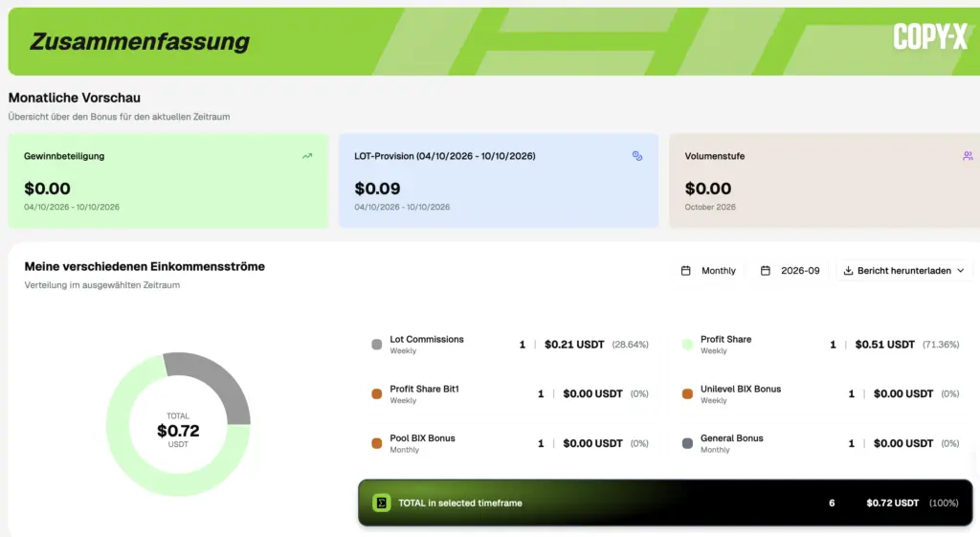This screenshot has width=980, height=537.
Task: Click the download icon in Bericht herunterladen
Action: click(848, 271)
